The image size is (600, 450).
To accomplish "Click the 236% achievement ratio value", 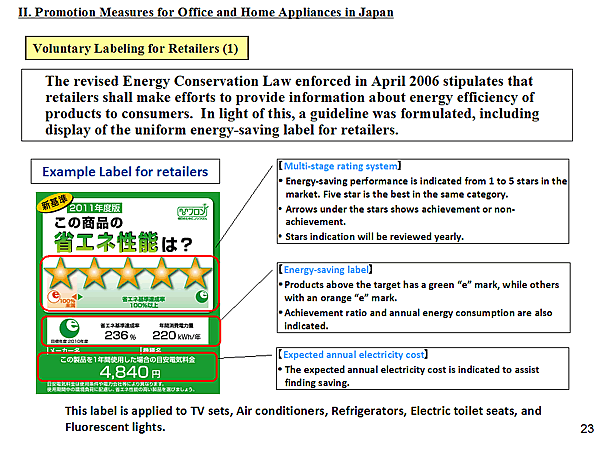I will (x=120, y=335).
